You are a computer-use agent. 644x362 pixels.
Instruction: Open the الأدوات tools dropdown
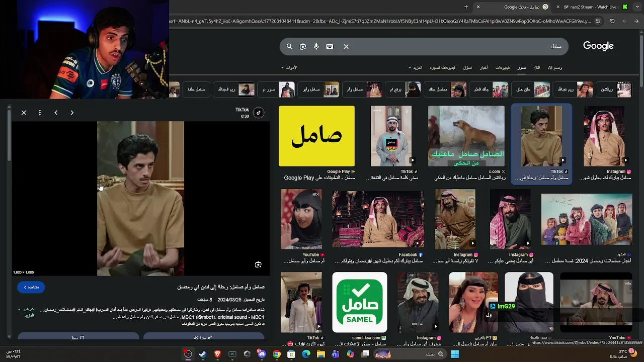[289, 67]
